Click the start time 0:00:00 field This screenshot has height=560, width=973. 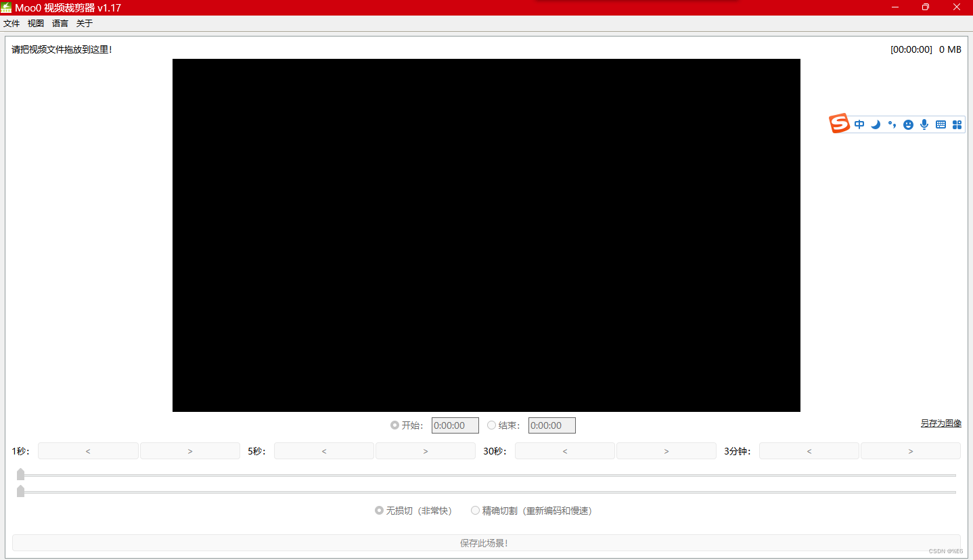click(x=455, y=425)
